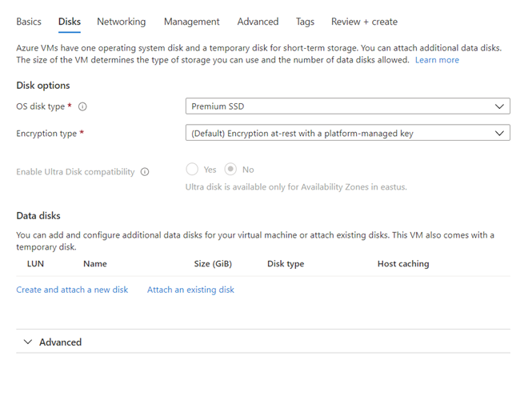Click the LUN column header
The height and width of the screenshot is (404, 532).
36,264
